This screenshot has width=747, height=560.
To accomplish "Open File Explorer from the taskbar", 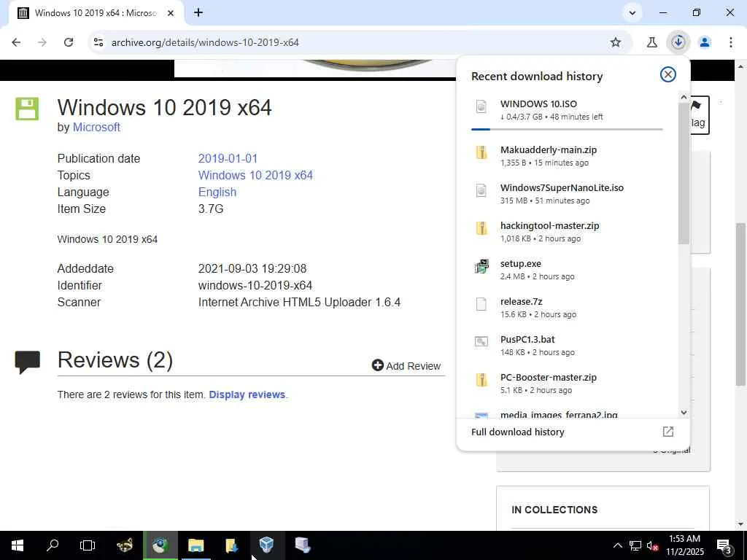I will point(196,545).
